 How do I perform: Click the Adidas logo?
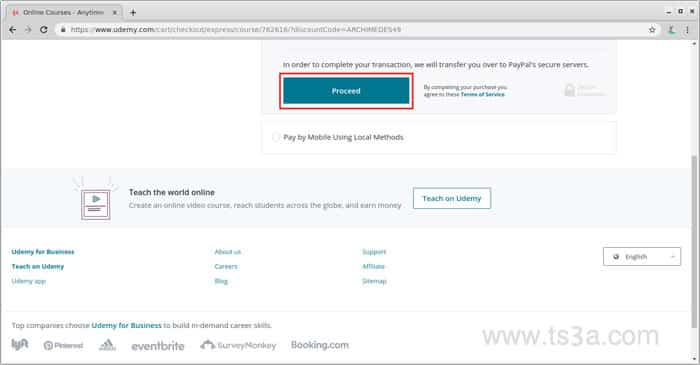tap(107, 344)
